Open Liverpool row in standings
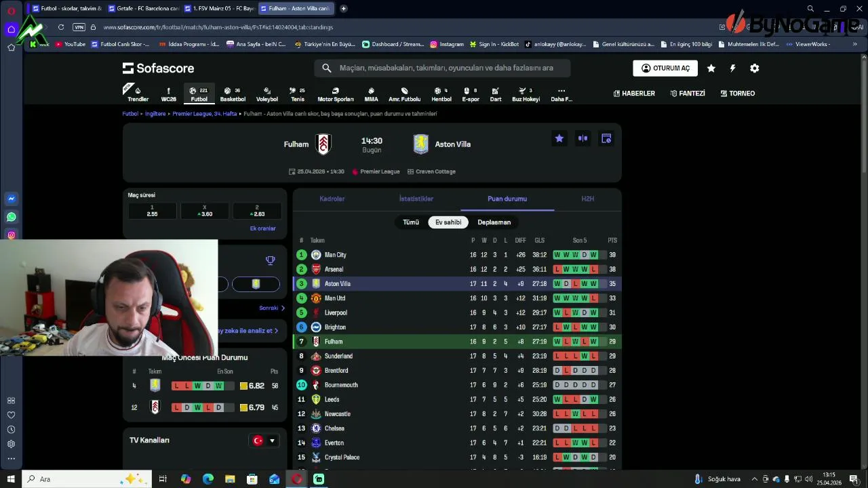Image resolution: width=868 pixels, height=488 pixels. [457, 312]
